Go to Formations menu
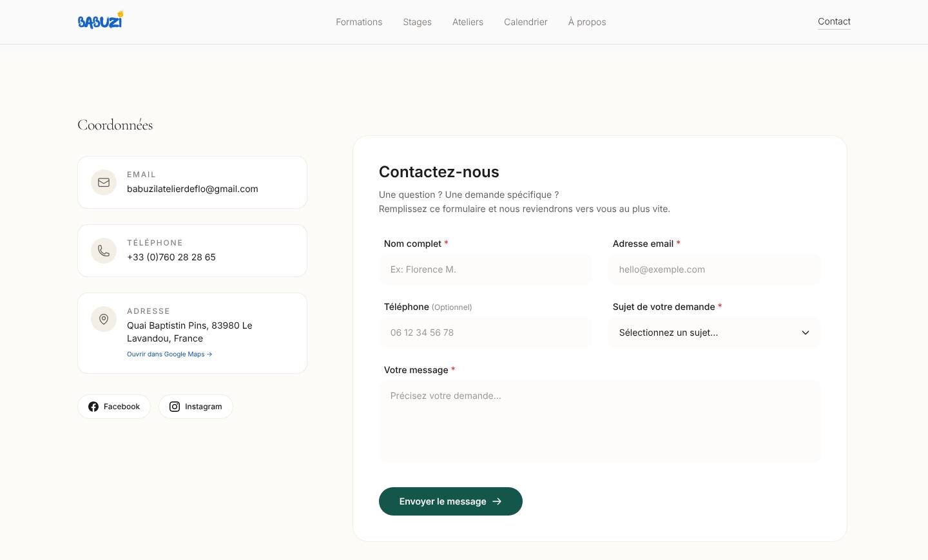The image size is (928, 560). coord(359,22)
